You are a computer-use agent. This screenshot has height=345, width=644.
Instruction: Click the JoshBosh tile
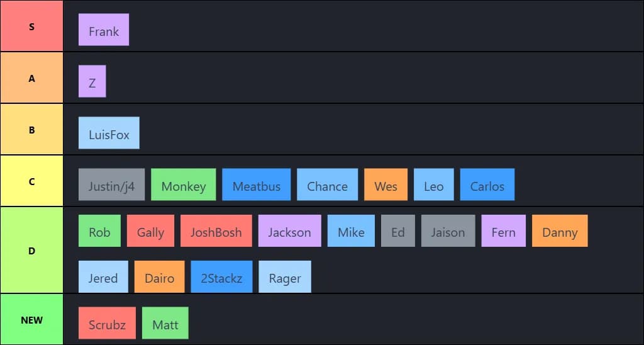pyautogui.click(x=216, y=231)
